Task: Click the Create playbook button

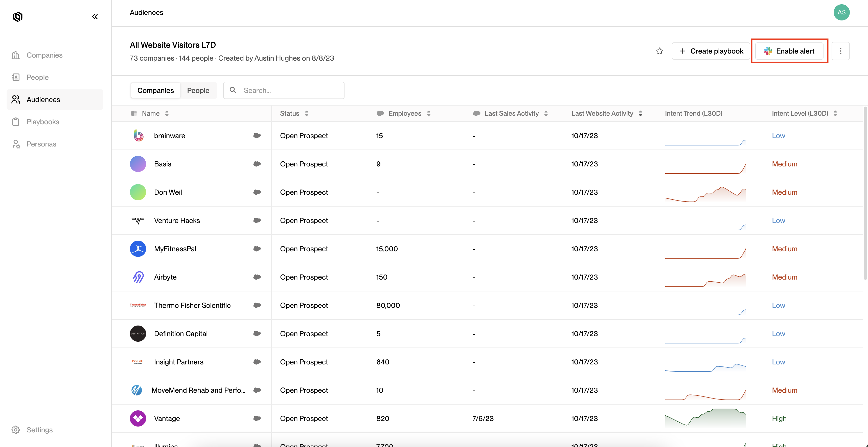Action: tap(711, 51)
